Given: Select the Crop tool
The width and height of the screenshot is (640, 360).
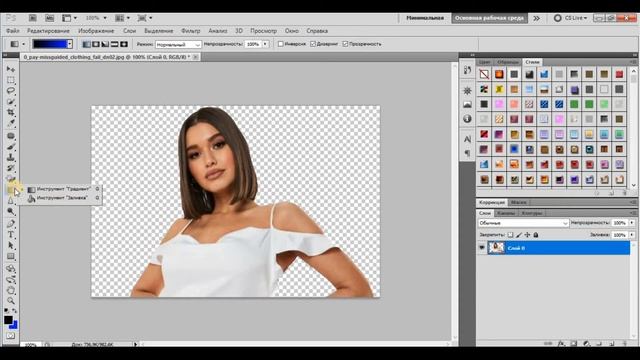Looking at the screenshot, I should coord(11,112).
